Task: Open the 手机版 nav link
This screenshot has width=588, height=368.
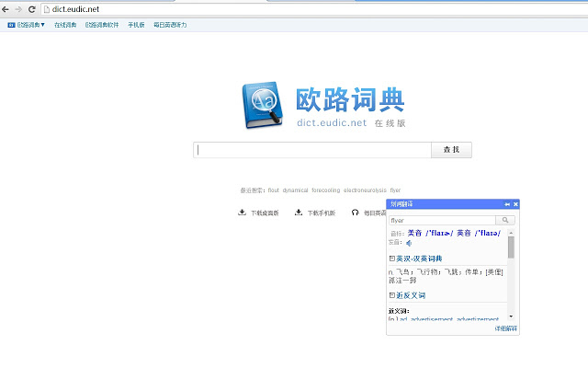Action: click(x=136, y=25)
